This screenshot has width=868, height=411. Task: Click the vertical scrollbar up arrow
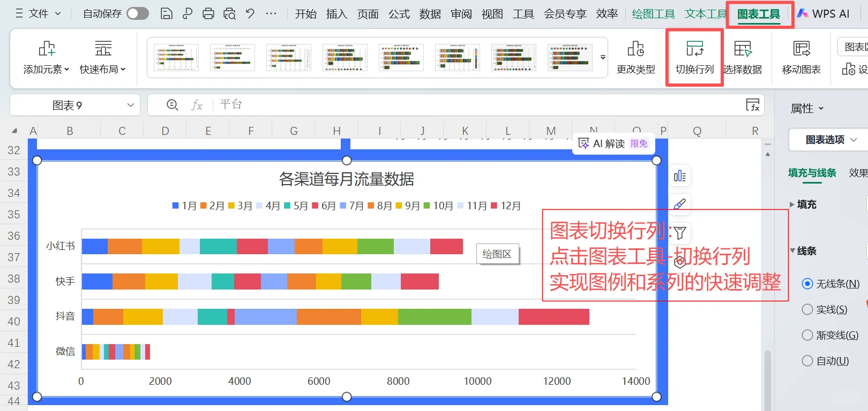click(x=768, y=154)
